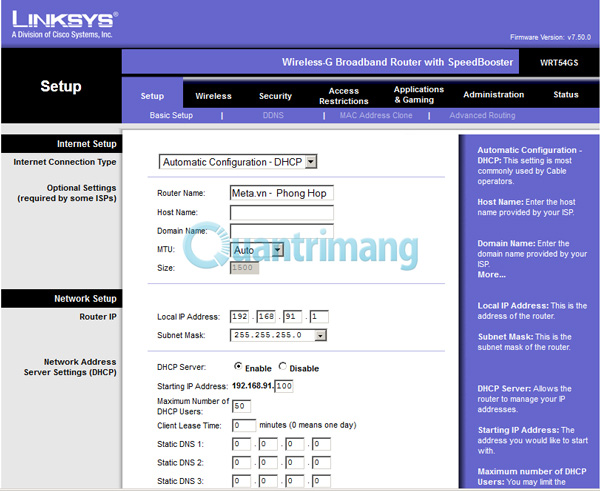600x491 pixels.
Task: Click the MTU Size field showing 1500
Action: tap(244, 268)
